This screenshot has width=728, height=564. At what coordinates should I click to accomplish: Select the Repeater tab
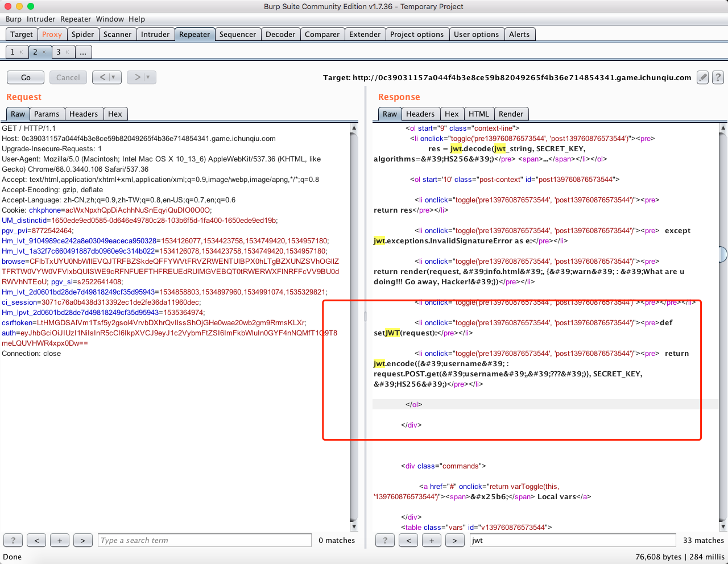(195, 34)
